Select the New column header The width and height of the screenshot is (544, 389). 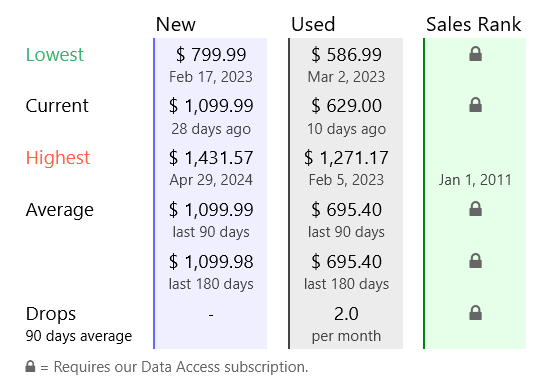click(176, 24)
